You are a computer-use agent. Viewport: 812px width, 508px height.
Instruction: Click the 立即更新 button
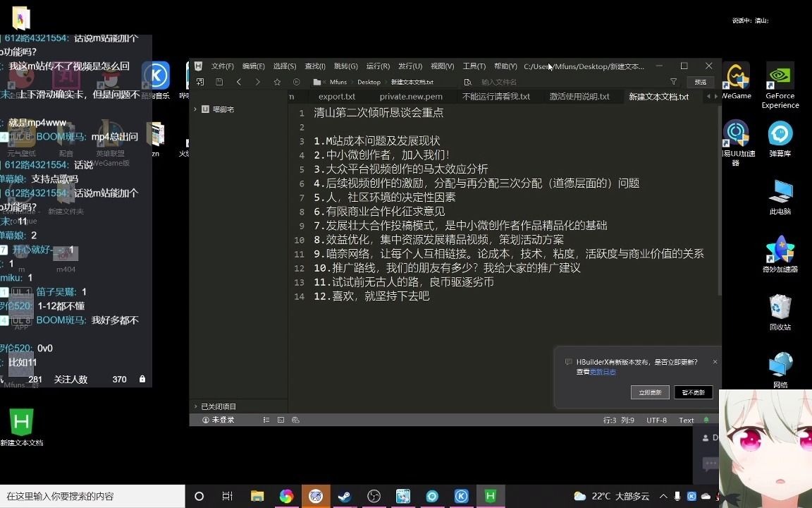(x=649, y=392)
